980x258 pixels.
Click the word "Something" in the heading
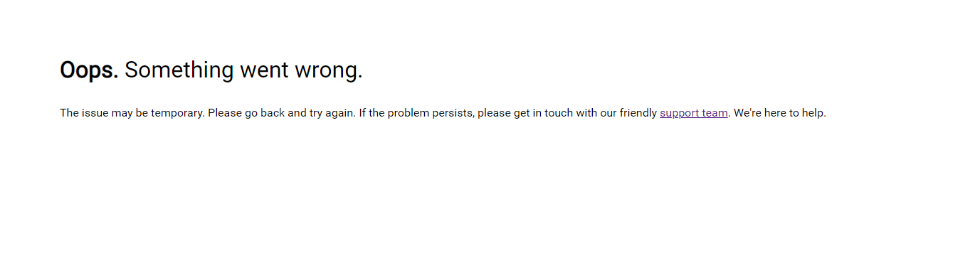pyautogui.click(x=179, y=70)
